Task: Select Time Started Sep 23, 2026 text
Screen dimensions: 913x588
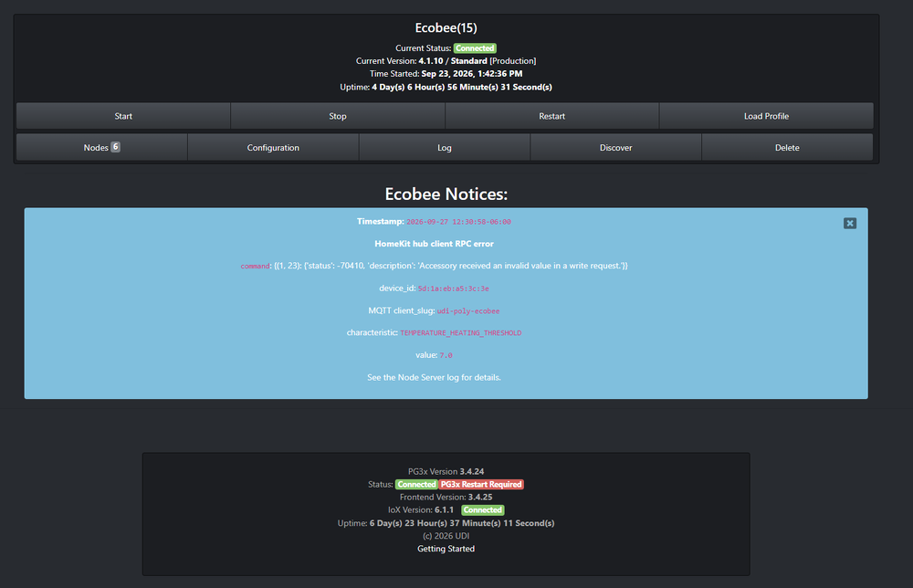Action: [446, 74]
